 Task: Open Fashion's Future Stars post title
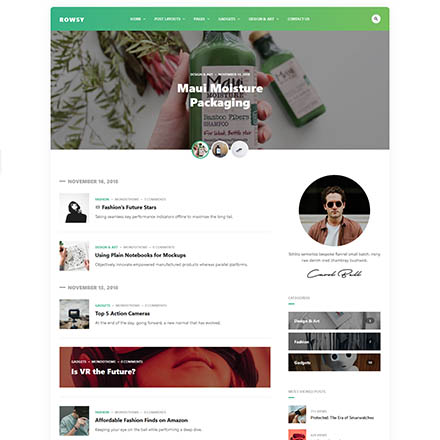pos(129,207)
